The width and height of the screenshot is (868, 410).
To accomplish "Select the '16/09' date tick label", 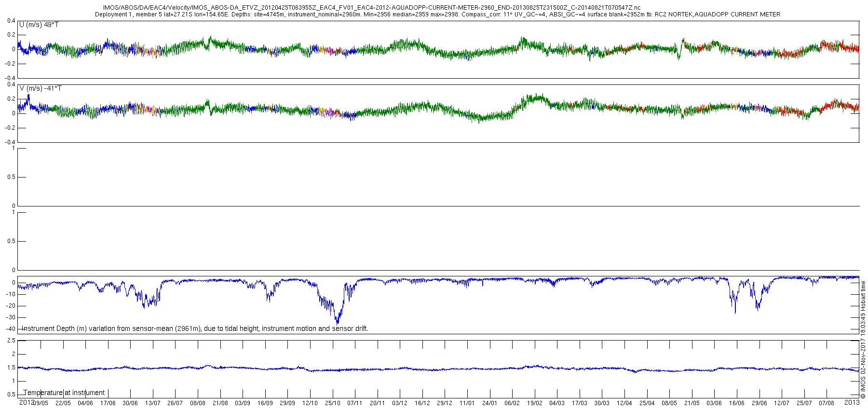I will click(x=265, y=403).
